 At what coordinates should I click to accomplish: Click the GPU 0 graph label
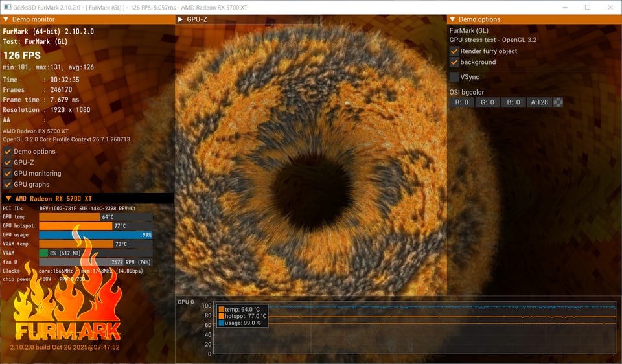pyautogui.click(x=186, y=302)
